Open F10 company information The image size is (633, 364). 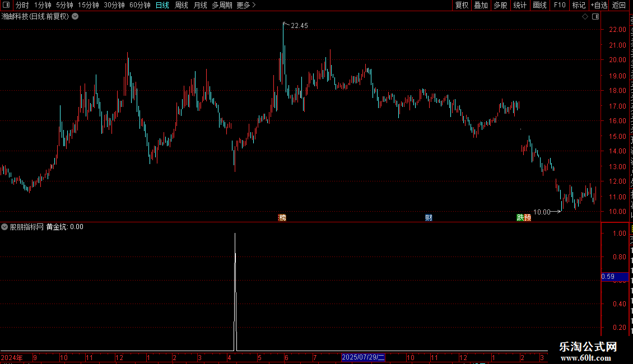point(560,5)
